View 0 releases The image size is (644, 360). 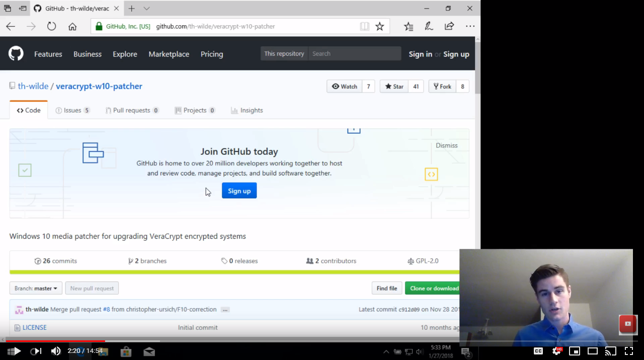tap(239, 261)
